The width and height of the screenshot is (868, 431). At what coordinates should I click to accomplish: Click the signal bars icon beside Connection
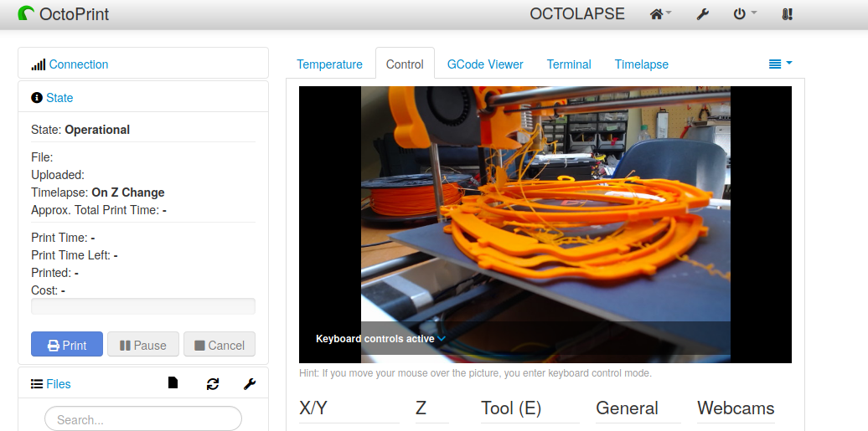[x=39, y=64]
